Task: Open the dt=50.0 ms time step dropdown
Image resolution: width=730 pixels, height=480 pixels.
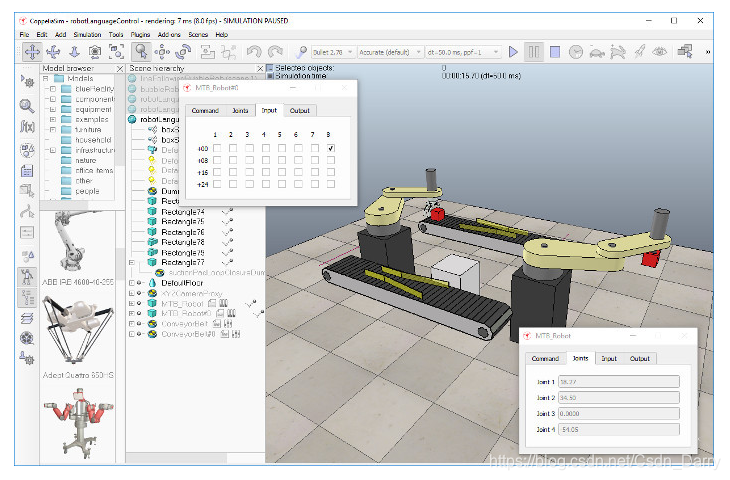Action: point(463,52)
